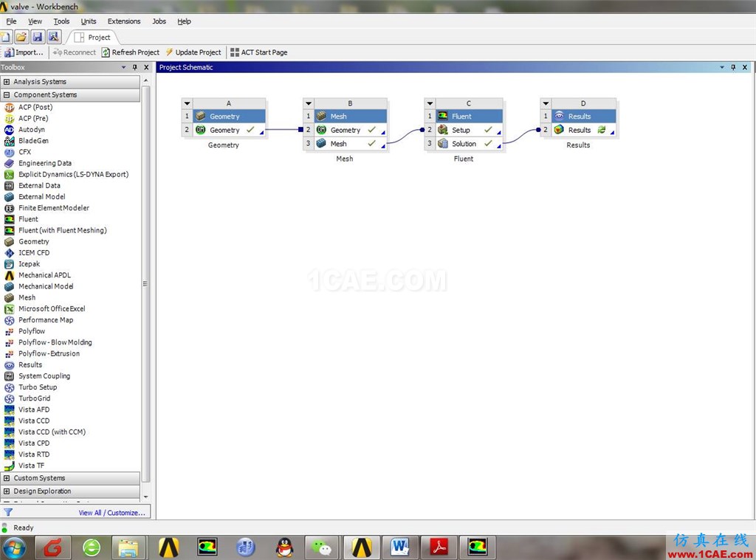Pin the Toolbox panel

coord(135,67)
